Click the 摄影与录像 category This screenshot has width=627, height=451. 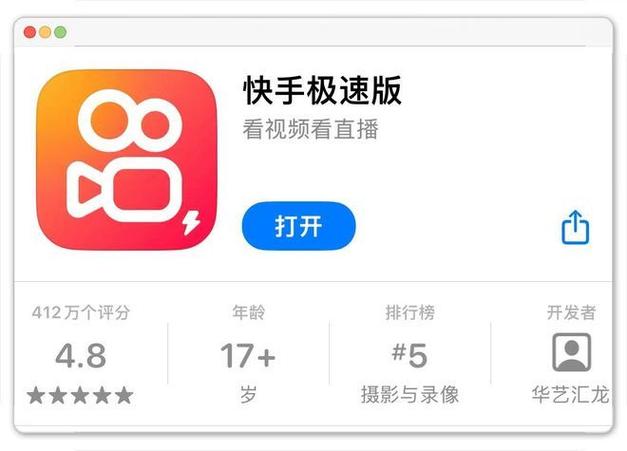(x=410, y=395)
